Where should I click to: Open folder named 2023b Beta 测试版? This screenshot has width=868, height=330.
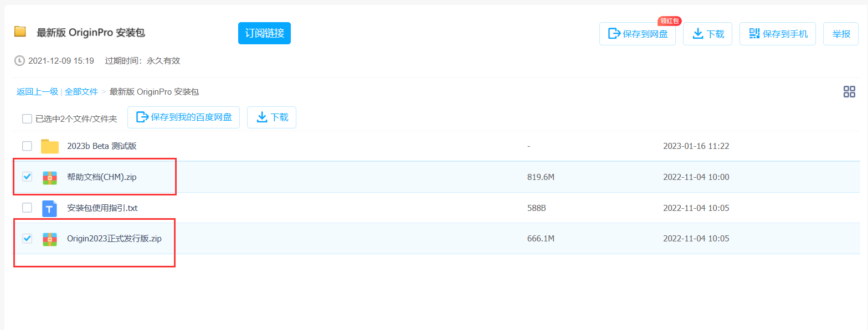point(102,146)
